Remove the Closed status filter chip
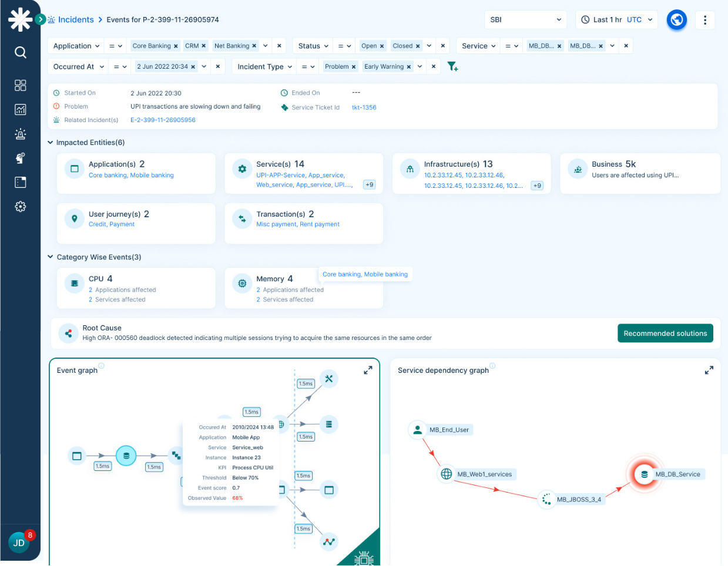Image resolution: width=728 pixels, height=566 pixels. (x=418, y=46)
